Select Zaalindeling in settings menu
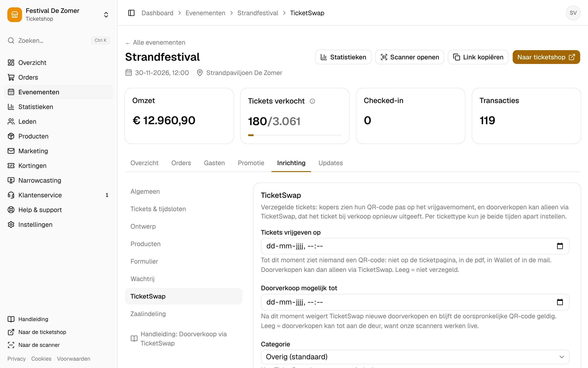The width and height of the screenshot is (588, 368). coord(184,314)
